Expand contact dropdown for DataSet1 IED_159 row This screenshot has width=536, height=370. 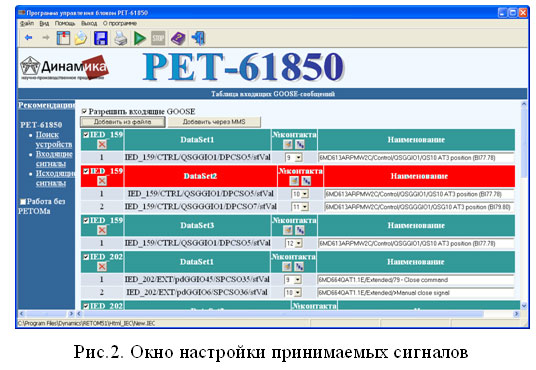(294, 158)
